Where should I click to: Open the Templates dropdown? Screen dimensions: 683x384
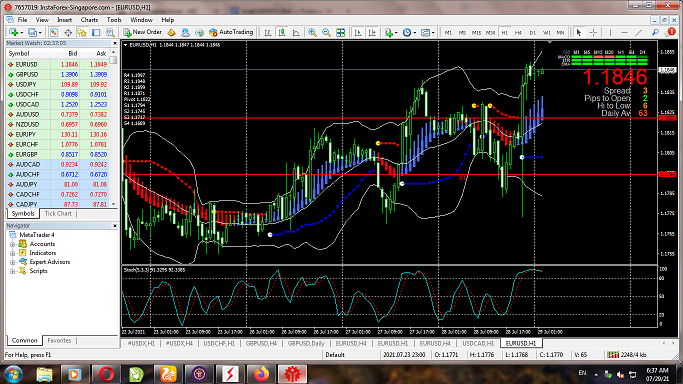pyautogui.click(x=433, y=33)
